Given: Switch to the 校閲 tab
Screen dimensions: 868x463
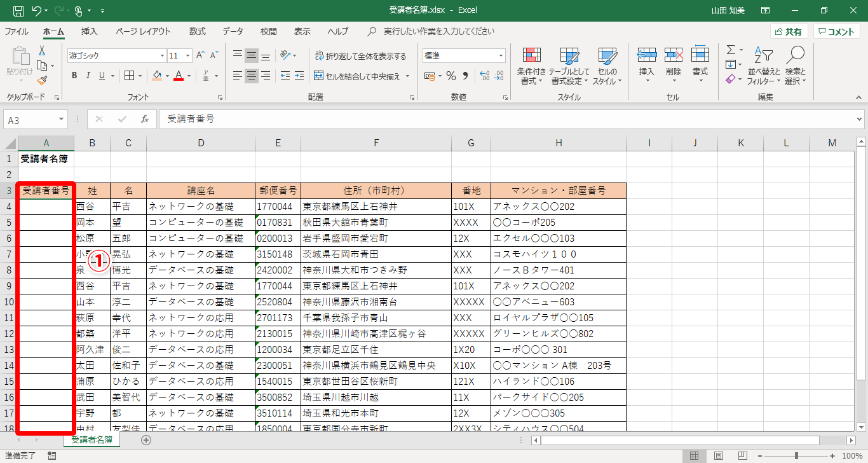Looking at the screenshot, I should click(269, 31).
